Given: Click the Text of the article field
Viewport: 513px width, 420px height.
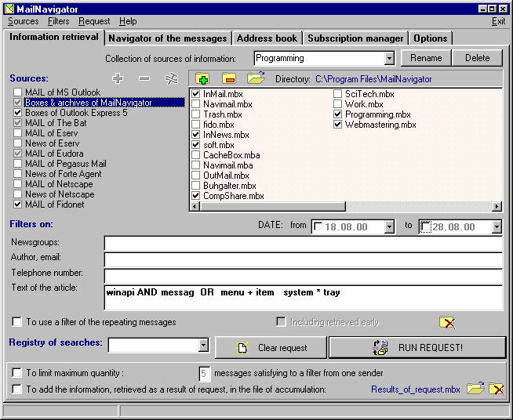Looking at the screenshot, I should pyautogui.click(x=303, y=298).
